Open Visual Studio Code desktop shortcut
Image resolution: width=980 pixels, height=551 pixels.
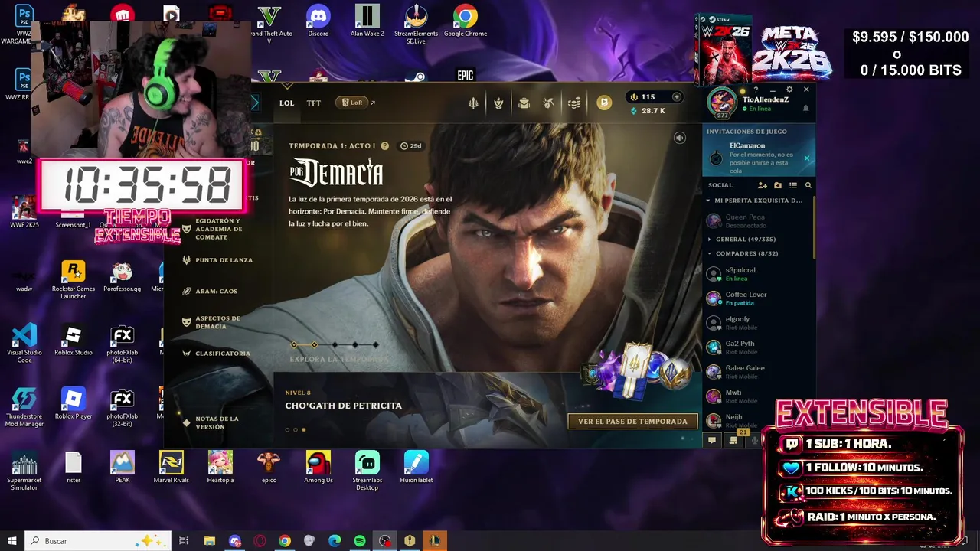pos(24,343)
